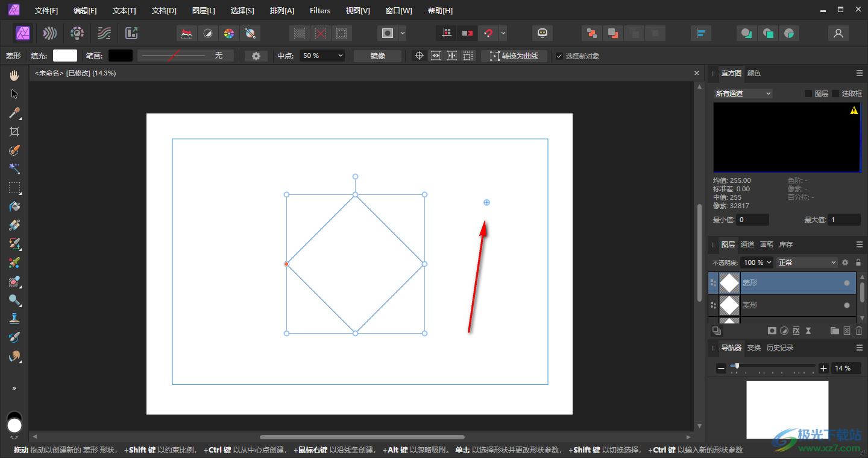Select the Crop tool
The image size is (868, 458).
[14, 132]
